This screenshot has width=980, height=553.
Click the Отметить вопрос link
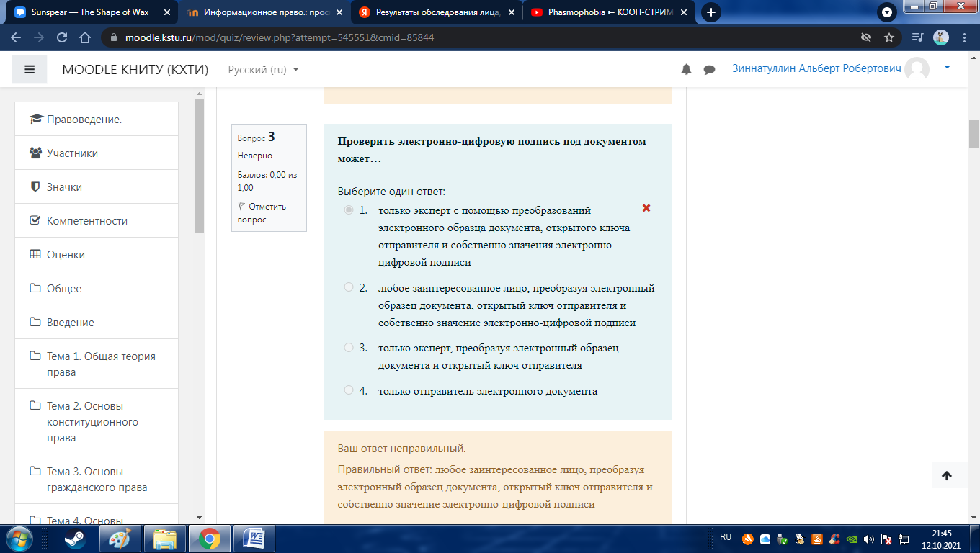pos(262,213)
